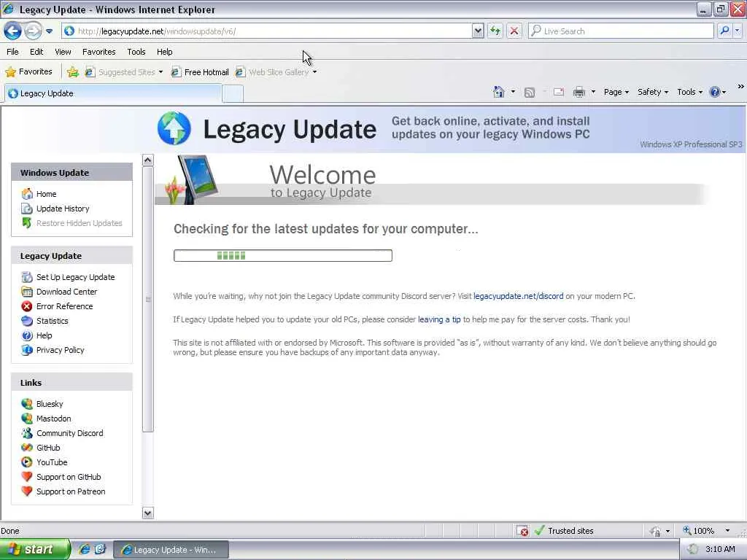Click the Forward navigation arrow
Viewport: 747px width, 560px height.
point(33,31)
